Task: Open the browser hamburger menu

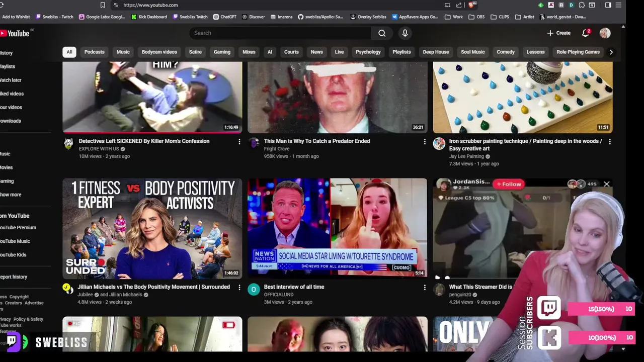Action: [x=618, y=5]
